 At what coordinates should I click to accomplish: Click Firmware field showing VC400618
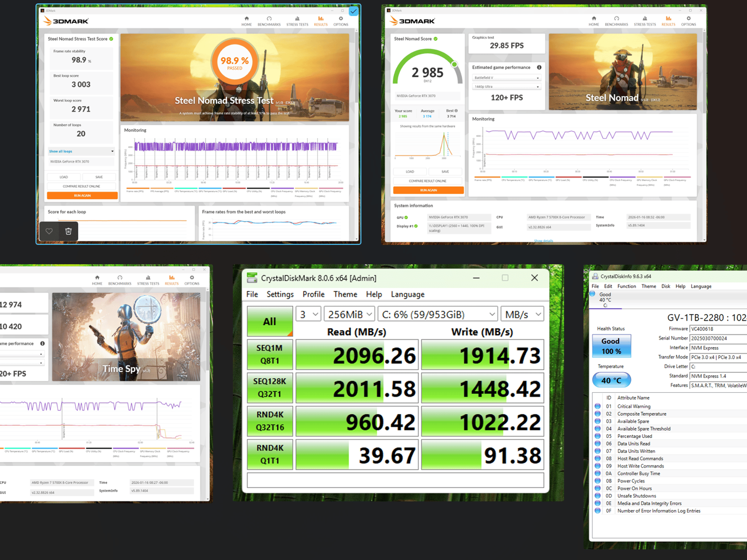pos(719,329)
